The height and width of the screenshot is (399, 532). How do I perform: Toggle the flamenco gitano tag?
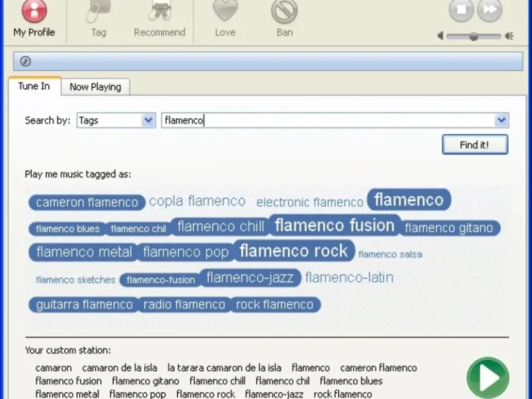(448, 227)
